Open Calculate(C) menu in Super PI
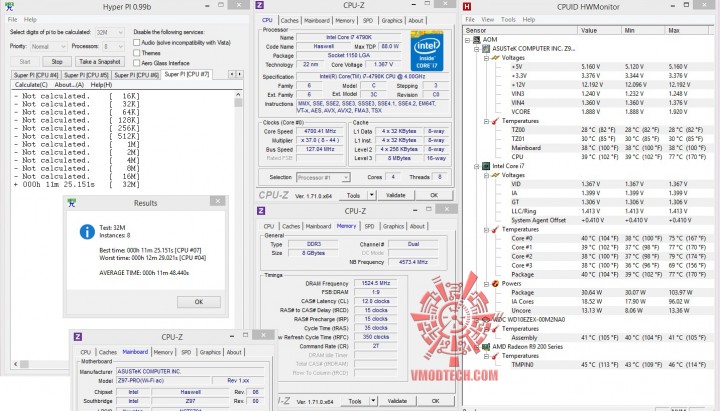 pos(31,85)
